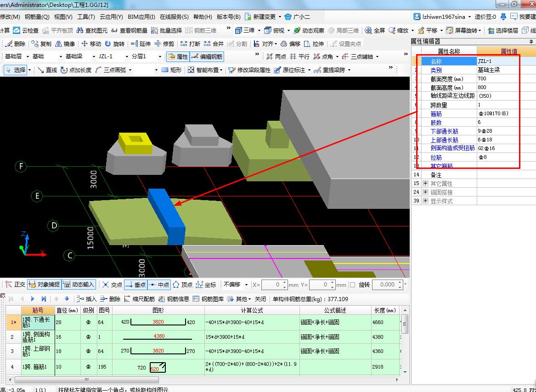Open the 视图(V) menu
This screenshot has height=392, width=536.
click(x=63, y=17)
